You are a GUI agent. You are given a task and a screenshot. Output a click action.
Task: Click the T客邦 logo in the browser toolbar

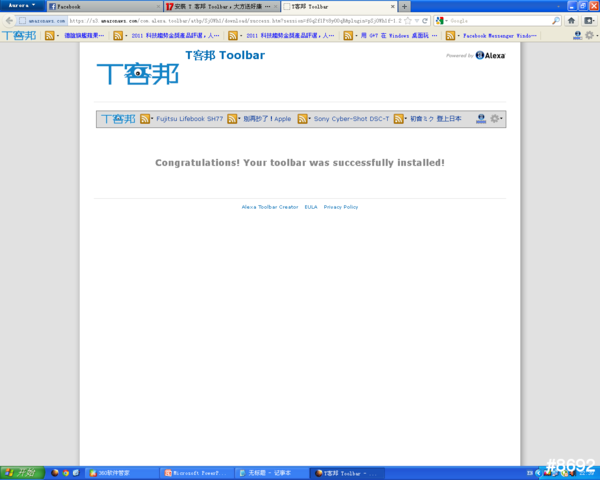pyautogui.click(x=19, y=36)
